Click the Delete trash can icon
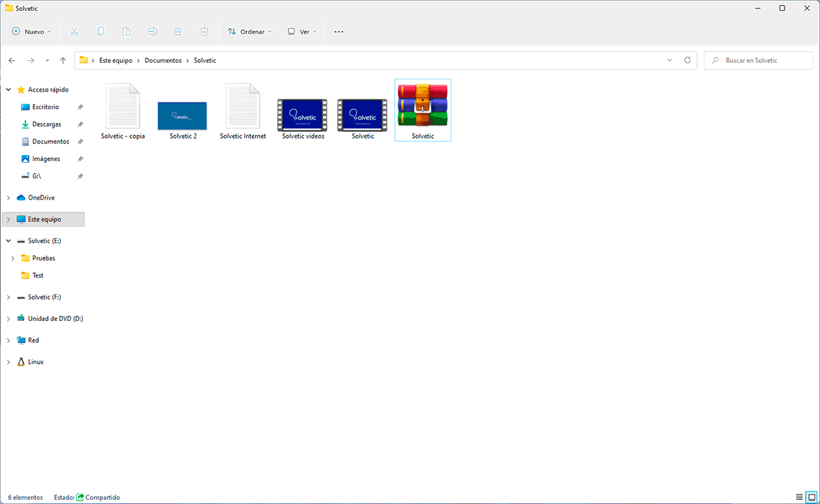 pos(204,31)
